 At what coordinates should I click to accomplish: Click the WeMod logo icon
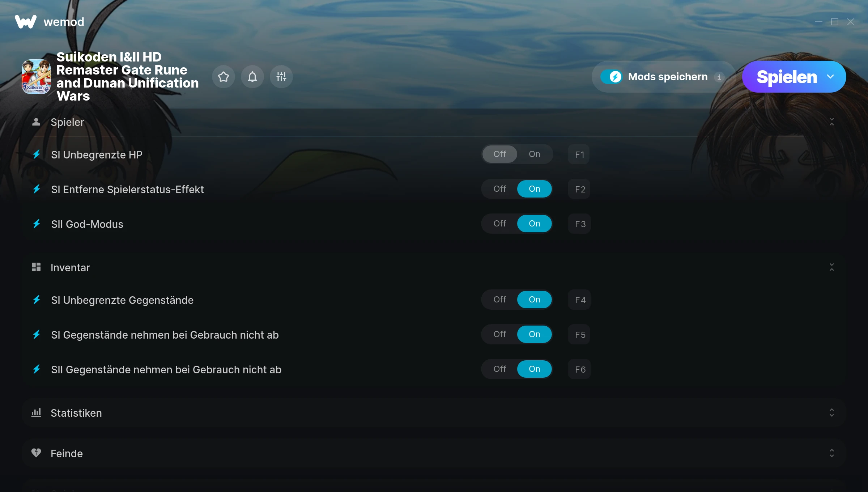click(25, 22)
